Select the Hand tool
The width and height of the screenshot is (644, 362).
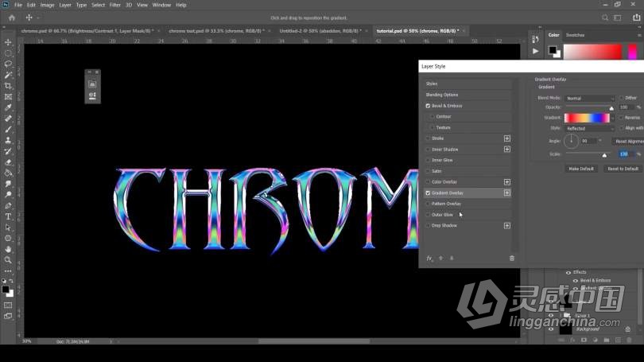pyautogui.click(x=8, y=248)
